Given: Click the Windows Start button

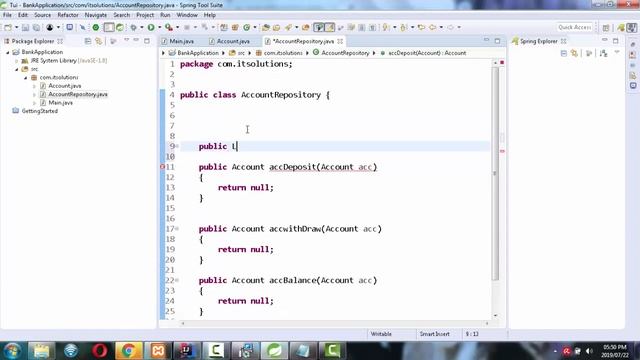Looking at the screenshot, I should click(x=12, y=351).
